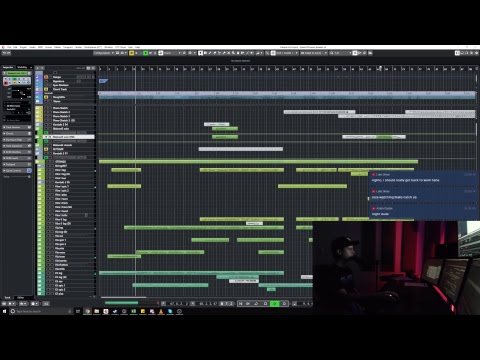Open Chrome from the taskbar
The image size is (480, 360).
point(87,311)
